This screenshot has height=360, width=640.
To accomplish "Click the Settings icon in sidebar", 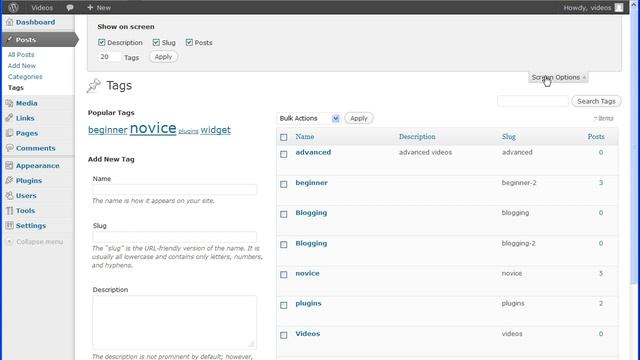I will point(9,225).
